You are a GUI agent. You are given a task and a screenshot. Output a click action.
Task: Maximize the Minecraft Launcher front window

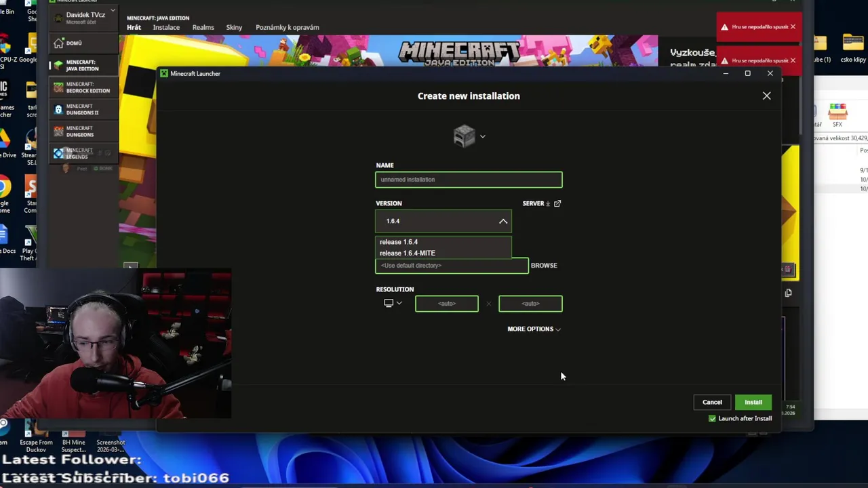click(x=748, y=73)
